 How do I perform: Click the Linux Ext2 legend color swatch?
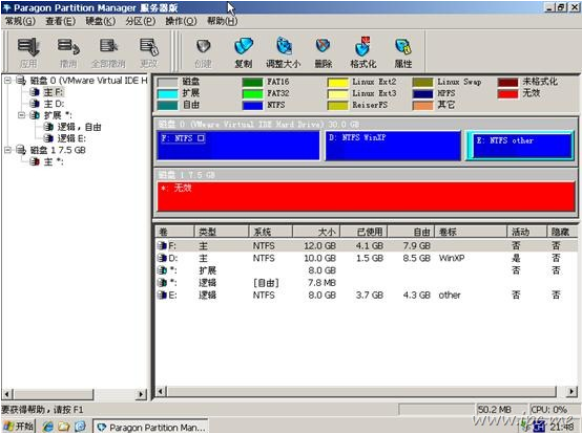point(337,82)
